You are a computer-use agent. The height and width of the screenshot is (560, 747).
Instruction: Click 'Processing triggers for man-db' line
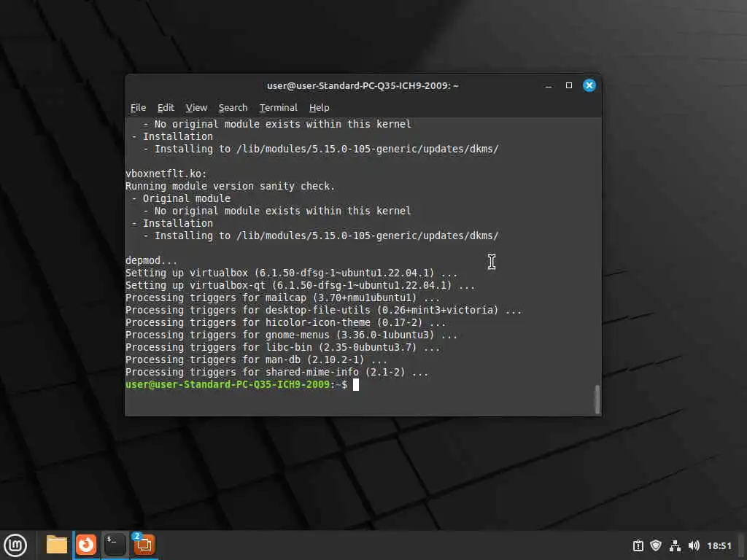tap(256, 360)
